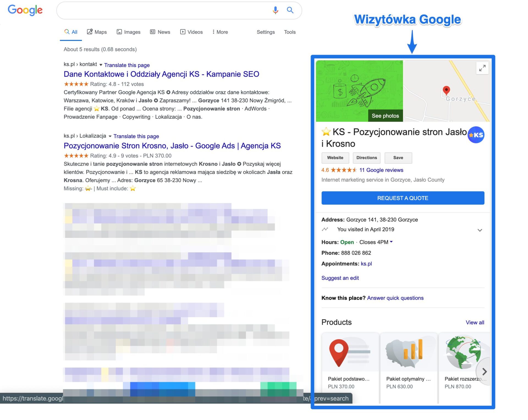
Task: Click the timeline icon beside You visited
Action: [x=325, y=229]
